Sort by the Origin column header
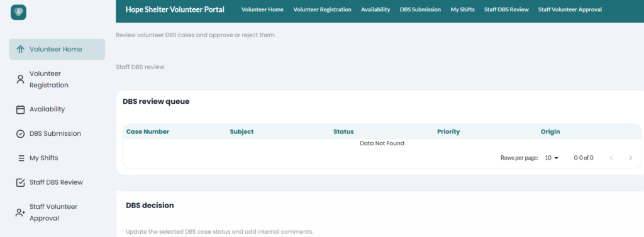The image size is (644, 237). (550, 132)
